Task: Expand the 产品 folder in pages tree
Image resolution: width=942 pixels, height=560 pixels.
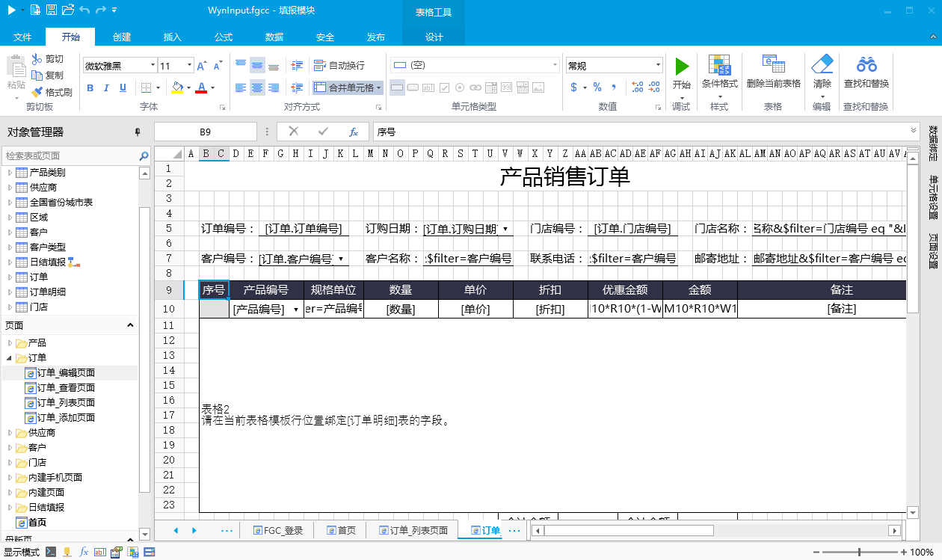Action: pos(10,343)
